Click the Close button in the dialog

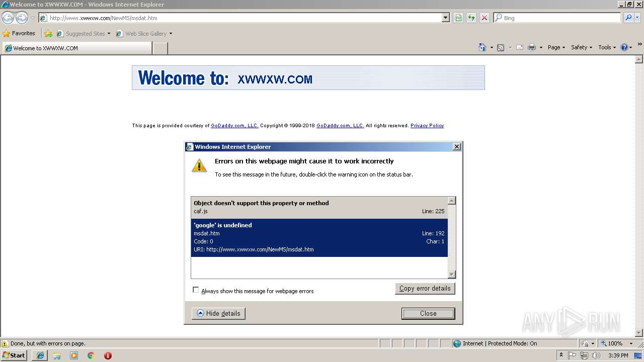428,313
